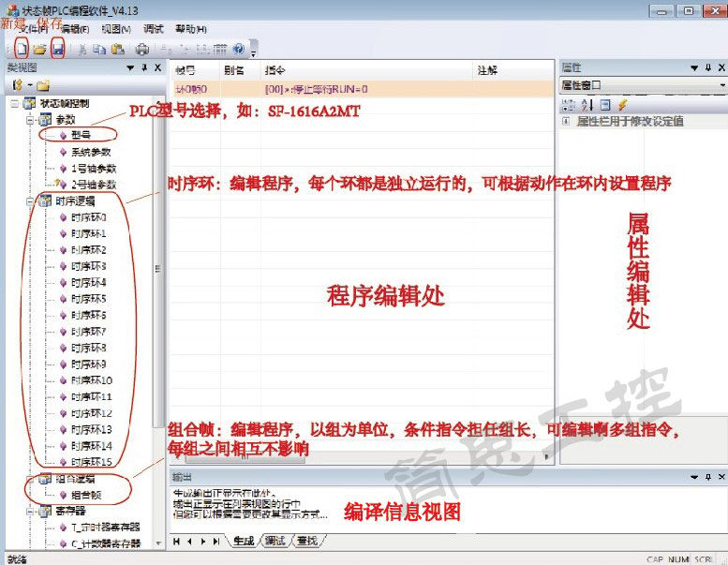
Task: Select 2号轴参数 in the tree
Action: coord(94,185)
